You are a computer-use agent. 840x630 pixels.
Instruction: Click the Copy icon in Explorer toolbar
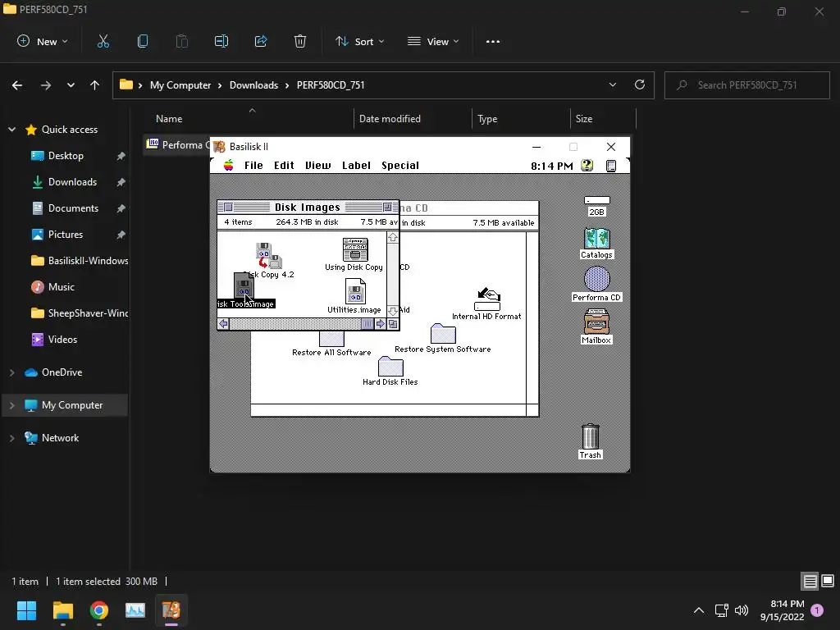click(x=143, y=41)
